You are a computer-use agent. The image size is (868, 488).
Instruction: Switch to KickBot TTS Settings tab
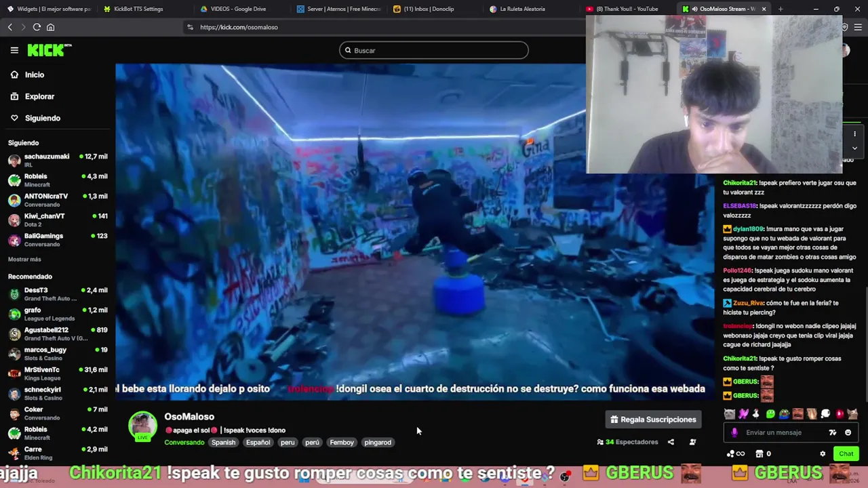[x=144, y=9]
